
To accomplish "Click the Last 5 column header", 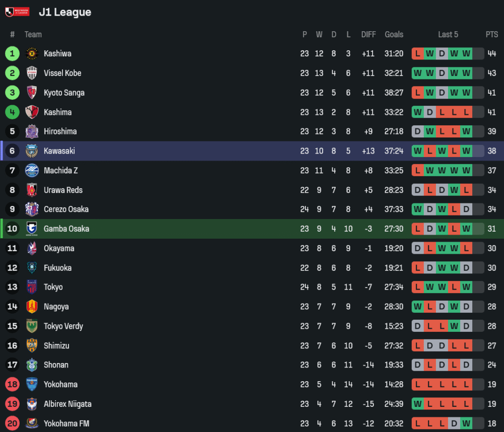I will click(x=448, y=34).
